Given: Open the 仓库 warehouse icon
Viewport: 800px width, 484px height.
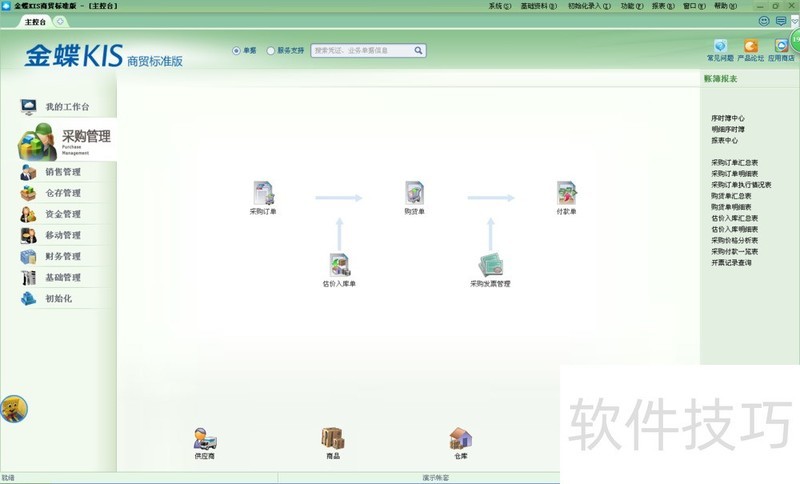Looking at the screenshot, I should pyautogui.click(x=461, y=439).
